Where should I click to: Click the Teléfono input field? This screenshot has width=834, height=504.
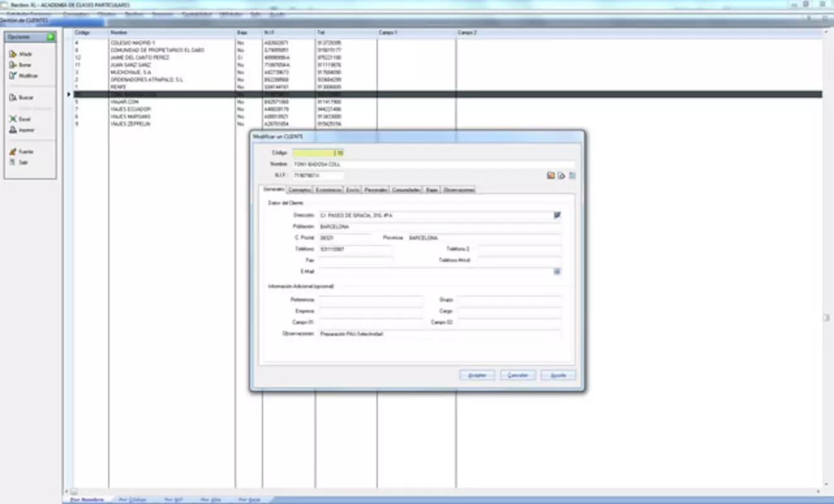point(356,249)
